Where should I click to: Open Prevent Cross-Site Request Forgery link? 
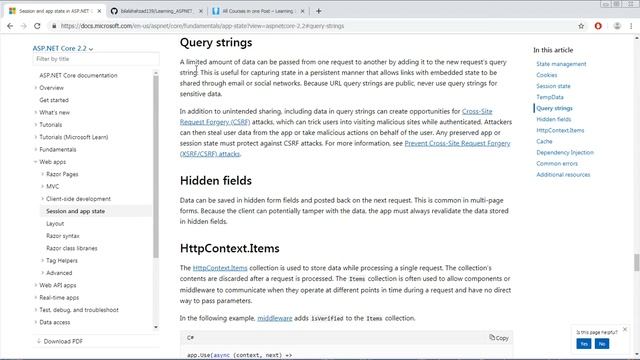(x=345, y=149)
